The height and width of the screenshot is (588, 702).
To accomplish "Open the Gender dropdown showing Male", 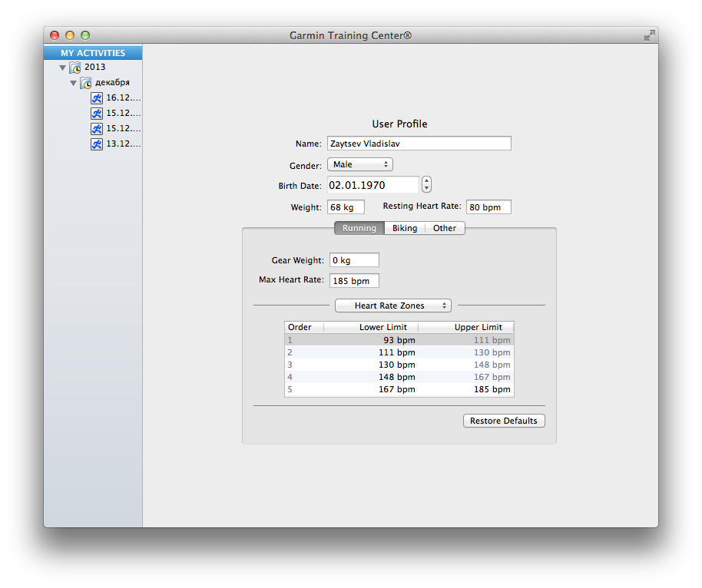I will pyautogui.click(x=360, y=164).
